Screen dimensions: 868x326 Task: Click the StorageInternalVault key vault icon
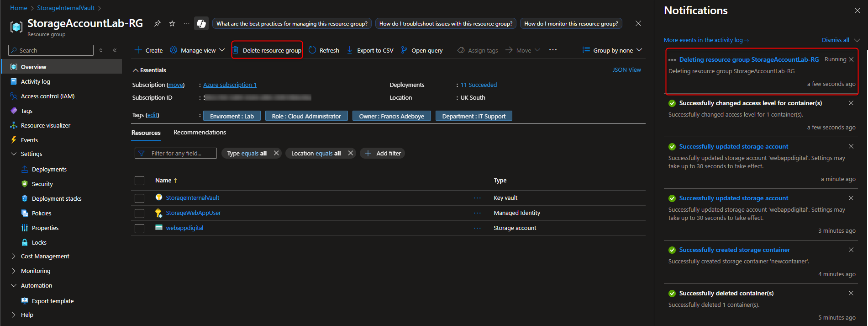tap(159, 198)
